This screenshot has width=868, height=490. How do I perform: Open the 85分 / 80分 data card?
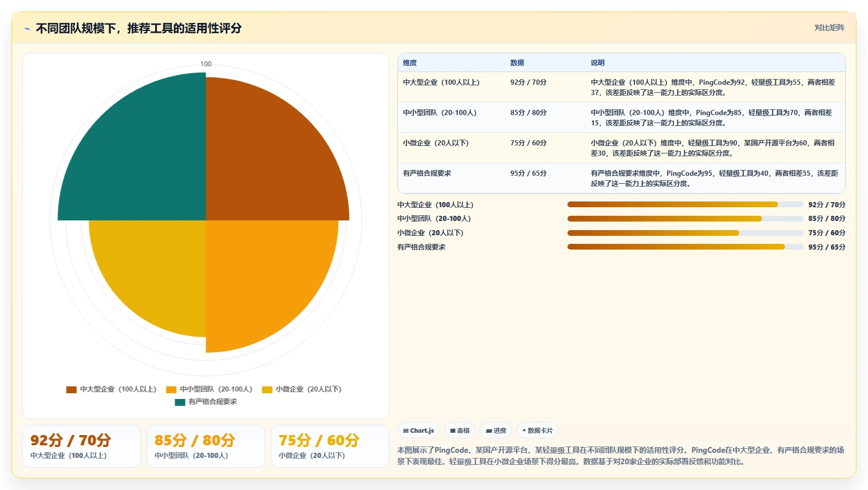(x=206, y=446)
